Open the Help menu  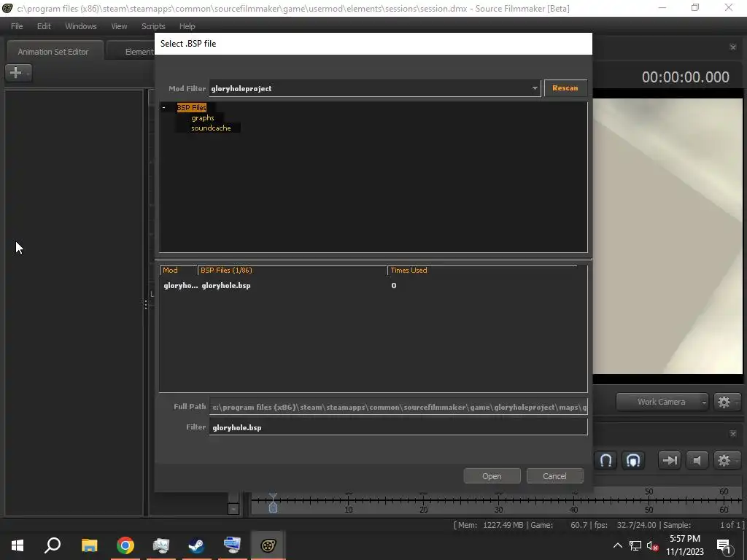(187, 26)
